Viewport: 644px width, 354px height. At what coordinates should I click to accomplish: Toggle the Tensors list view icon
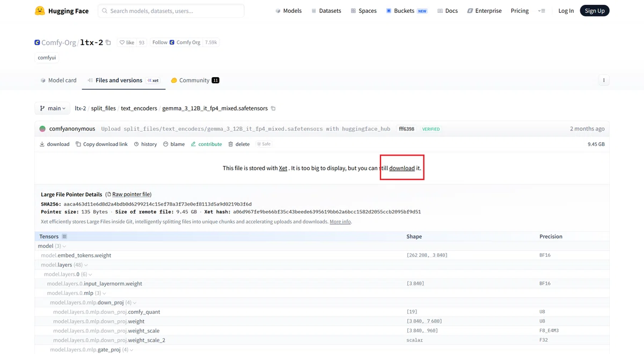pos(64,237)
